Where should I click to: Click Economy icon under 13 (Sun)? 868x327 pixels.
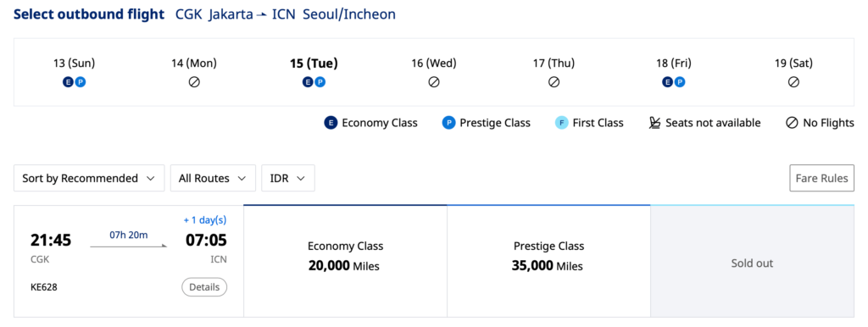pos(68,82)
